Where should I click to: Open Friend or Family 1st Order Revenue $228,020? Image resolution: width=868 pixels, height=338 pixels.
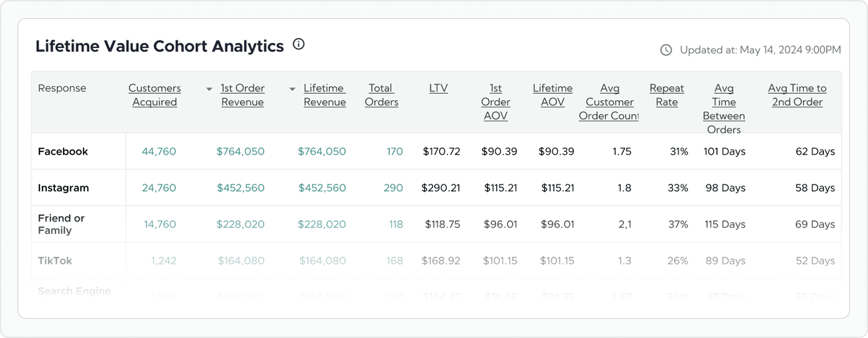coord(241,224)
